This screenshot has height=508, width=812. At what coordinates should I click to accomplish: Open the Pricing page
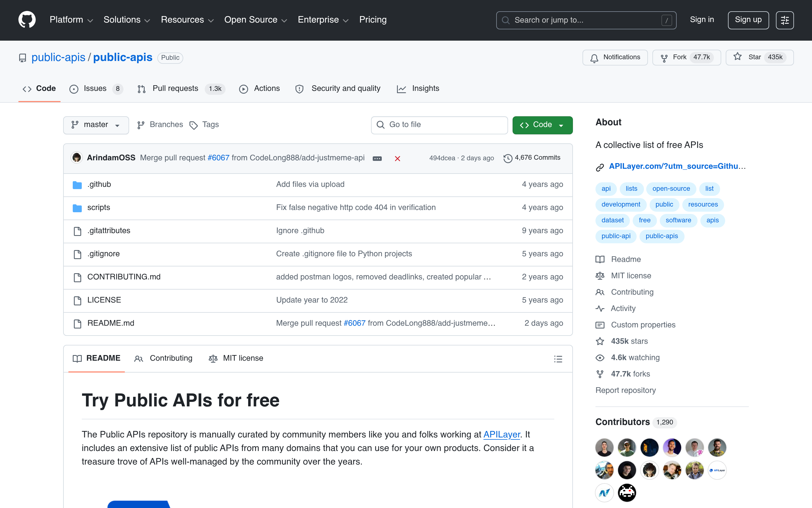pos(373,20)
